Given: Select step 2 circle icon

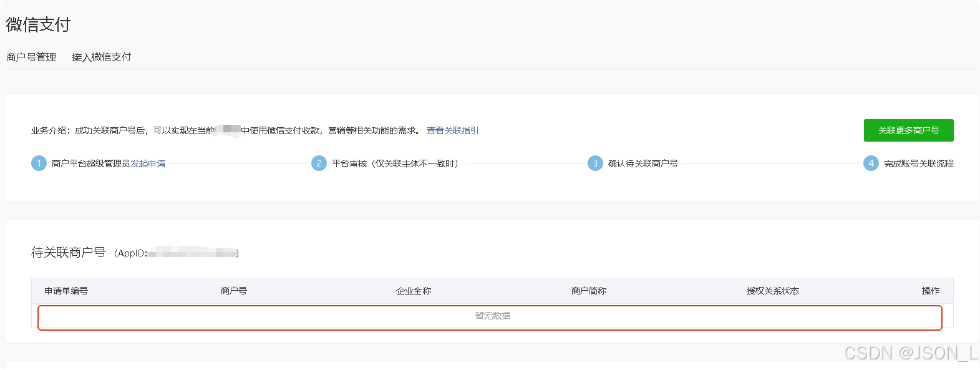Looking at the screenshot, I should (319, 163).
